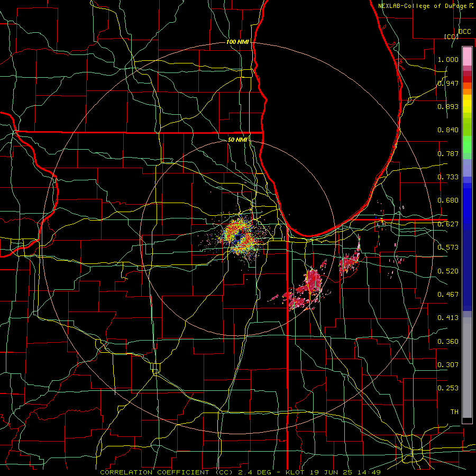Image resolution: width=476 pixels, height=476 pixels.
Task: Click the gray swatch on color bar
Action: (x=467, y=368)
